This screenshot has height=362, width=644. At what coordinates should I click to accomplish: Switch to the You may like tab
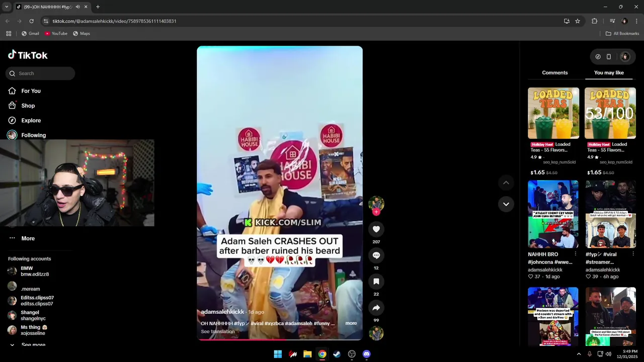point(609,73)
